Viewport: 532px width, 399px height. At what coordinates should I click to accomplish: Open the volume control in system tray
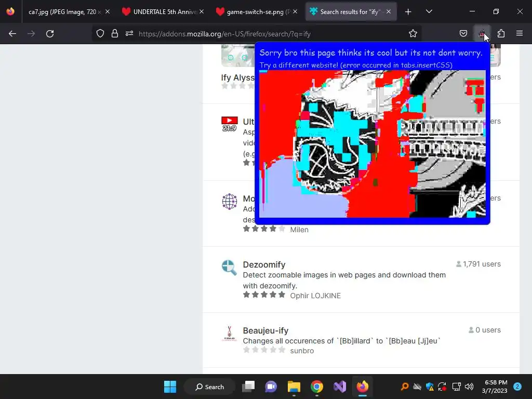click(x=469, y=387)
